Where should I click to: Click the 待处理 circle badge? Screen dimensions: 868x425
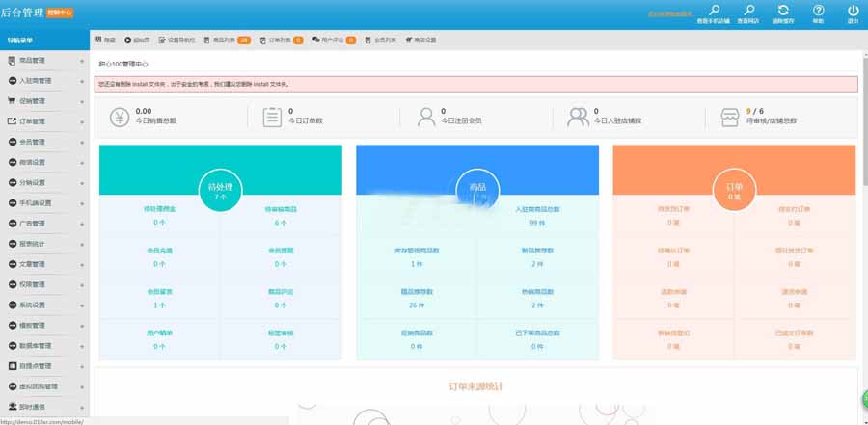[220, 189]
